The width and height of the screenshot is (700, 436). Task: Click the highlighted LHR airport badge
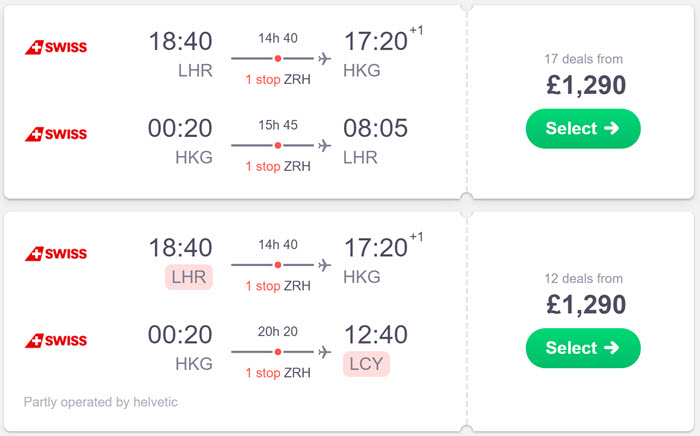[x=189, y=277]
